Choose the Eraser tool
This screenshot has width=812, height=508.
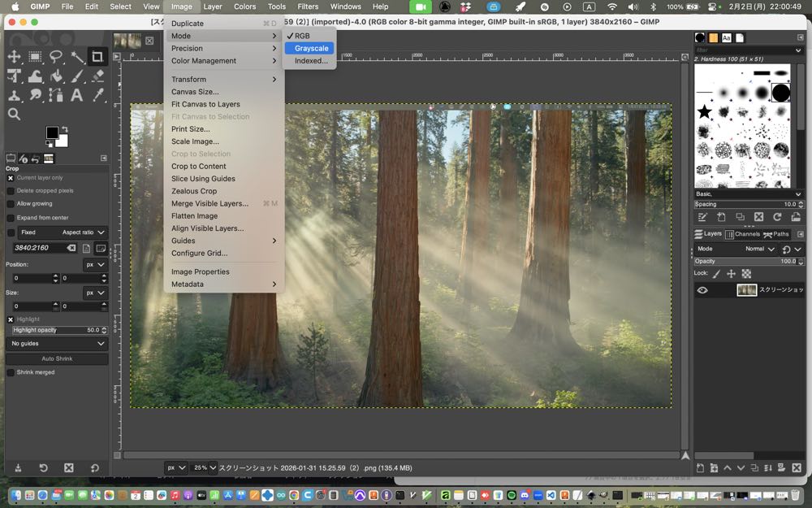(x=98, y=76)
